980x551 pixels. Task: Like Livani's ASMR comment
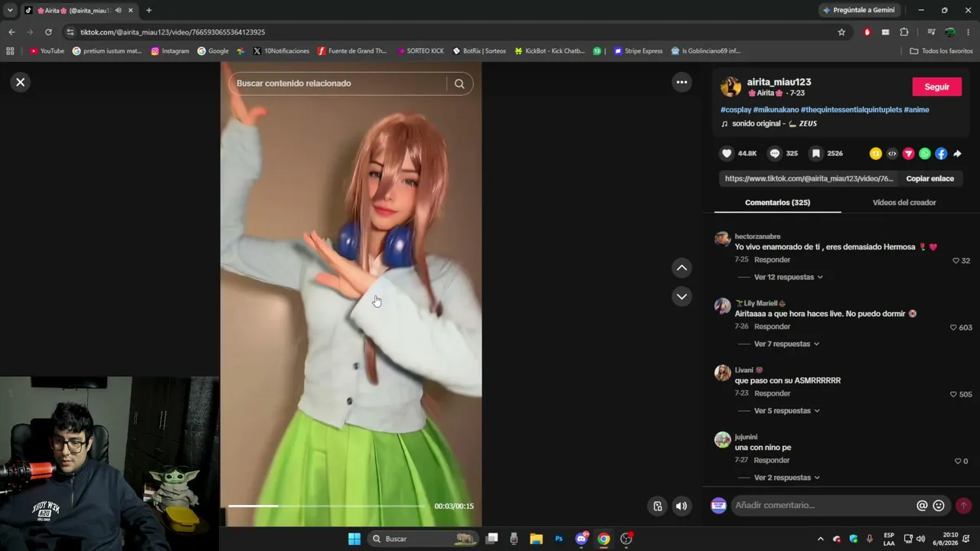coord(953,394)
